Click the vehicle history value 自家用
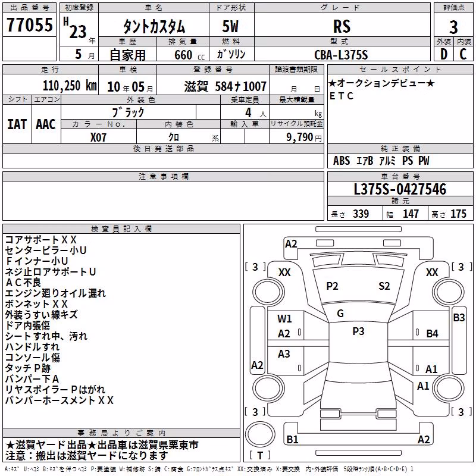The height and width of the screenshot is (476, 476). 127,55
